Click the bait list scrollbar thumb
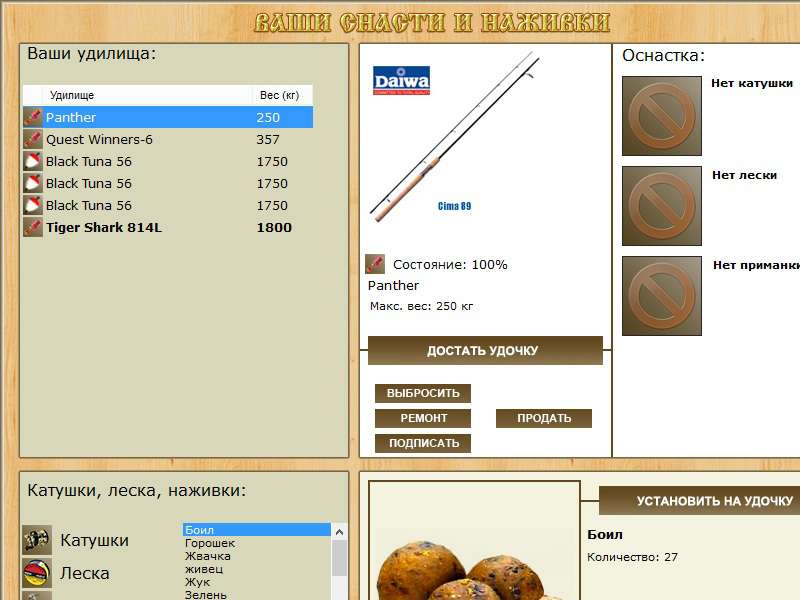Screen dimensions: 800x600 339,558
